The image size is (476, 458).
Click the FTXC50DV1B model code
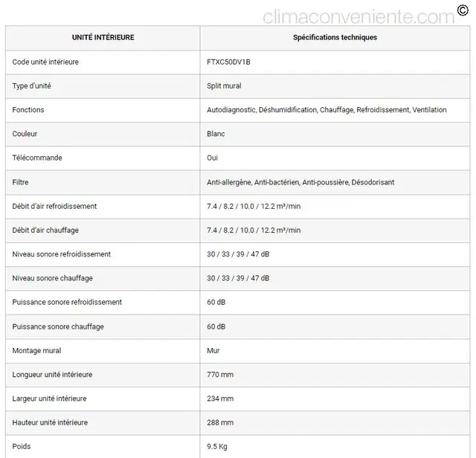pyautogui.click(x=228, y=62)
